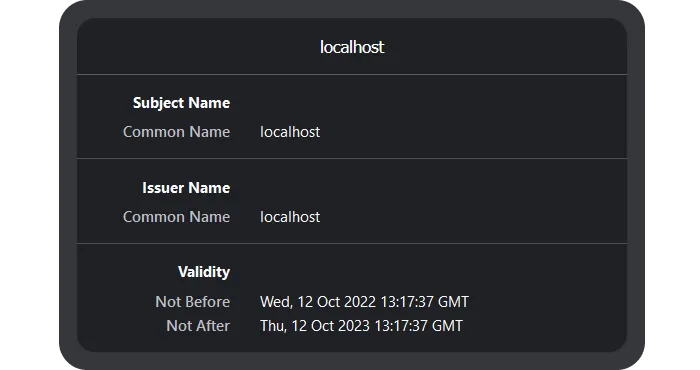This screenshot has height=370, width=700.
Task: Click 'Oct' in the Not Before date
Action: tap(328, 302)
